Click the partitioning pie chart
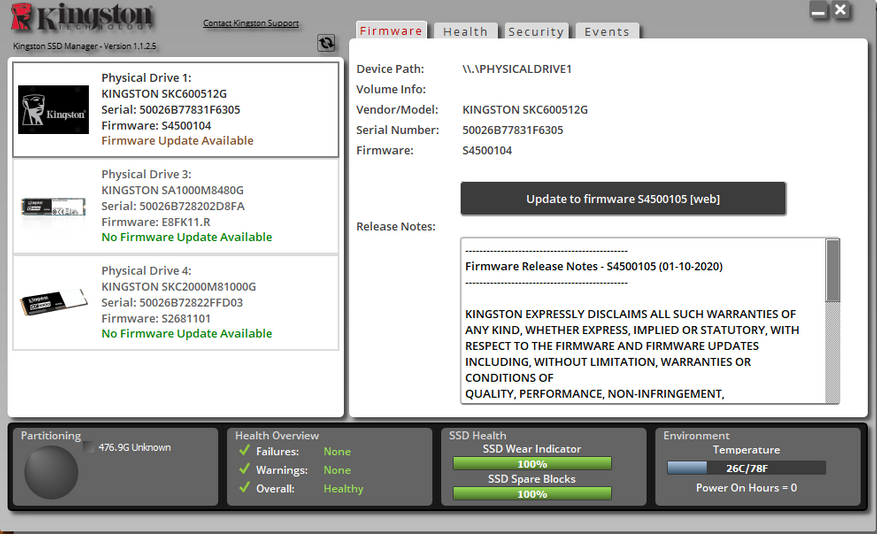This screenshot has width=877, height=534. point(51,472)
